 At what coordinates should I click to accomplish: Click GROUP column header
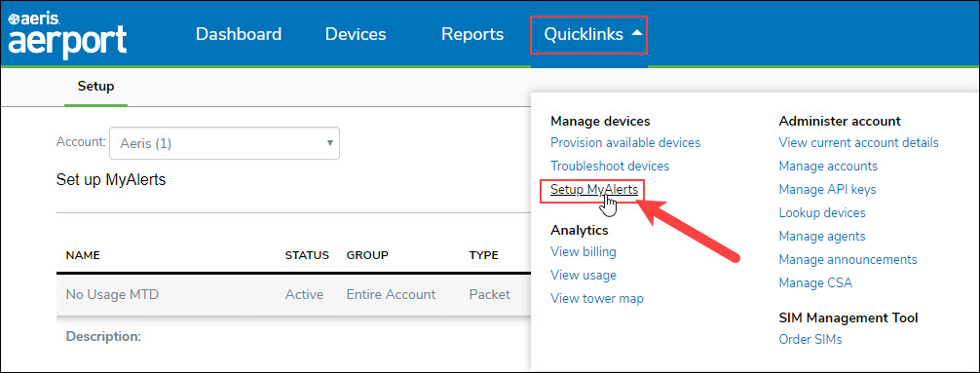coord(367,255)
